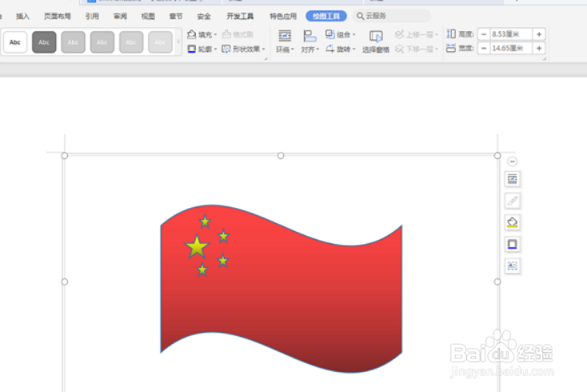Image resolution: width=587 pixels, height=392 pixels.
Task: Click the 格式刷 format painter
Action: [238, 34]
